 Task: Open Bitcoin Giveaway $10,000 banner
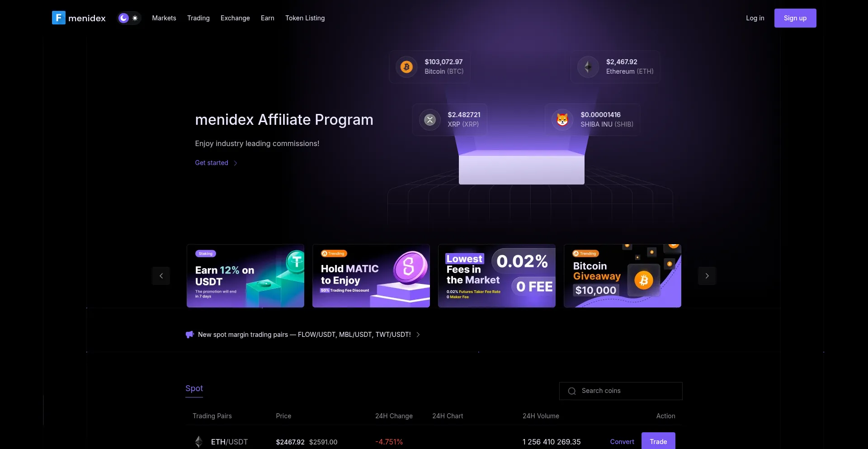(x=623, y=276)
